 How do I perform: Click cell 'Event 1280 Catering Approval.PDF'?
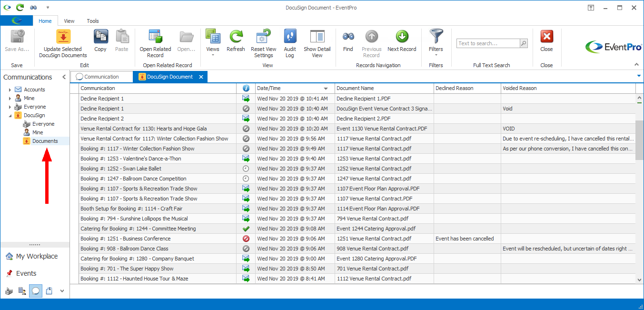(384, 259)
